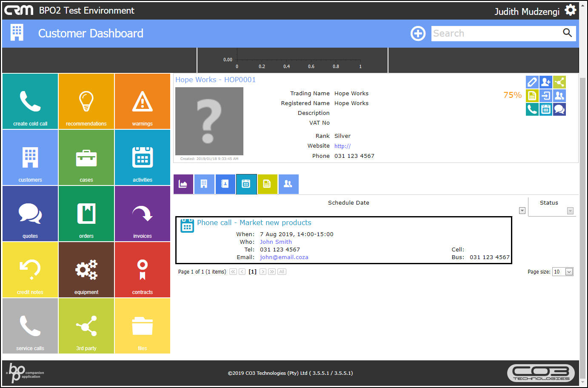Click the settings gear next to Judith Mudzengi
Viewport: 588px width, 388px height.
point(571,10)
